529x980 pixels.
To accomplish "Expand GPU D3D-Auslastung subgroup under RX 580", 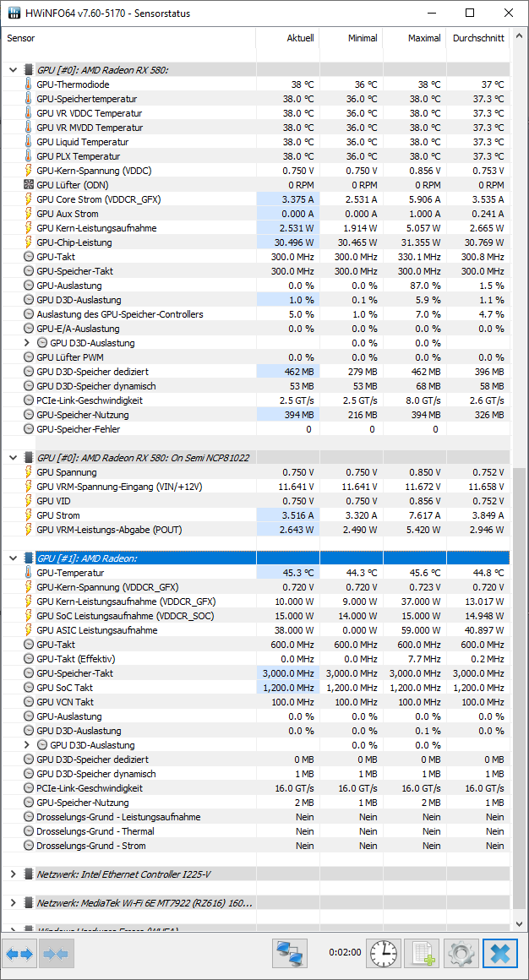I will pos(26,343).
